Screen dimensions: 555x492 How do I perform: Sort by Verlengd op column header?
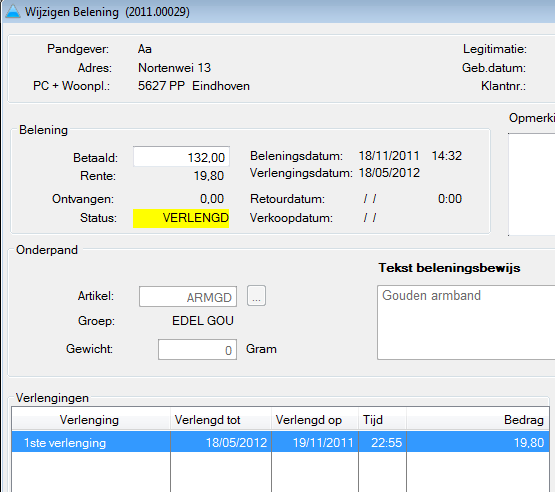[x=315, y=420]
